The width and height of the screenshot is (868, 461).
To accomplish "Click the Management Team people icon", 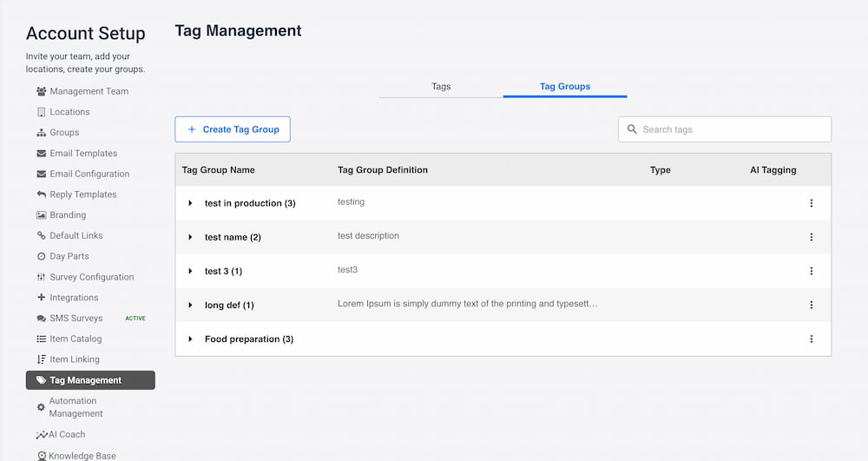I will point(41,91).
